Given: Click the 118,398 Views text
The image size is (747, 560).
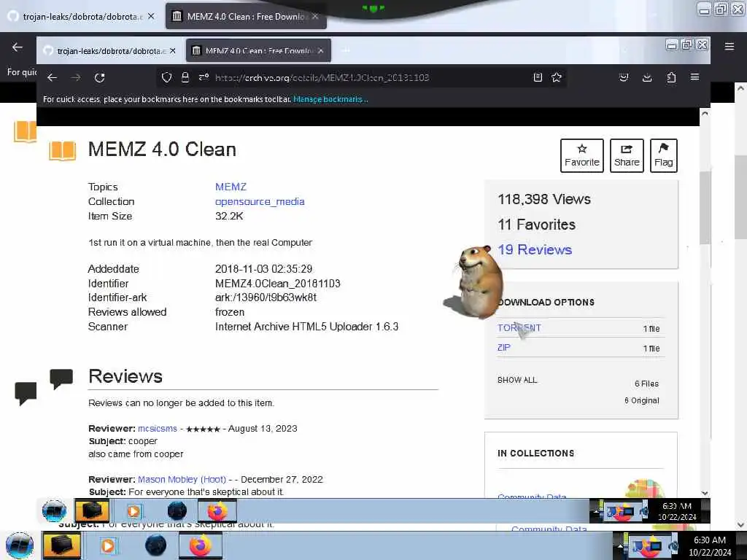Looking at the screenshot, I should point(544,199).
